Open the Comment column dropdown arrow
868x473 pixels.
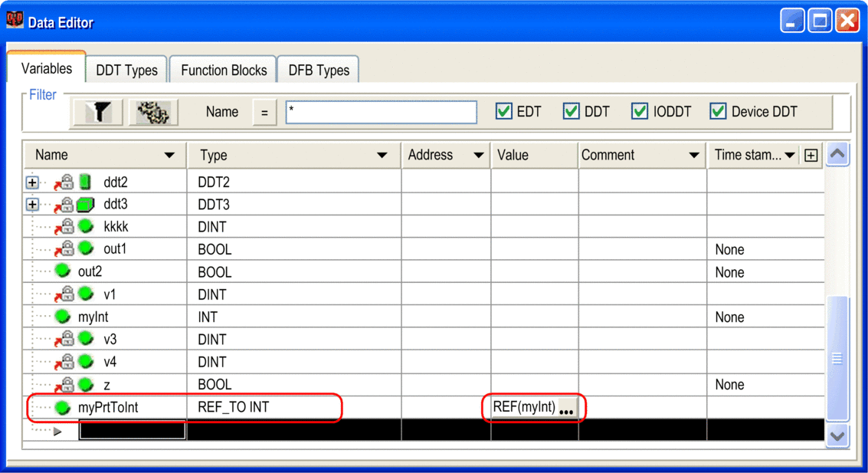click(x=694, y=156)
